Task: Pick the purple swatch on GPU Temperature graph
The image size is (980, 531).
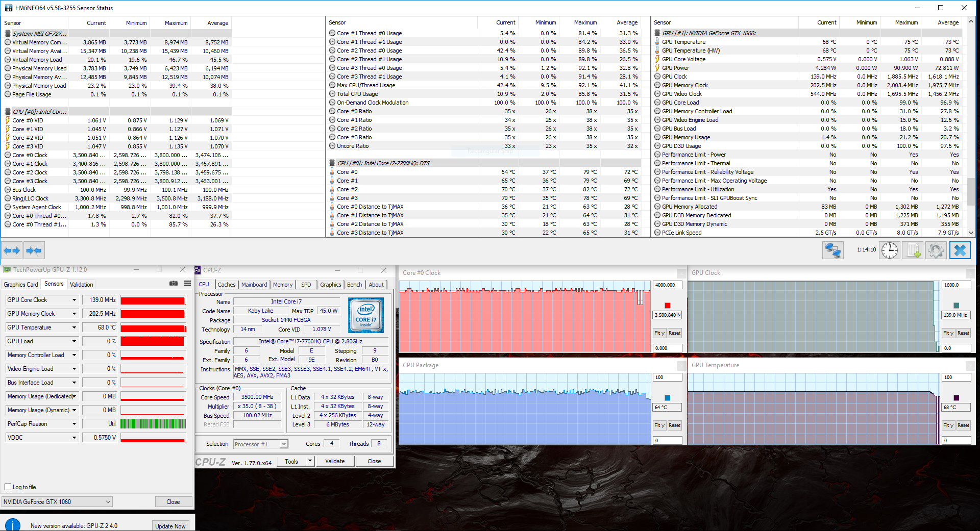Action: click(x=956, y=397)
